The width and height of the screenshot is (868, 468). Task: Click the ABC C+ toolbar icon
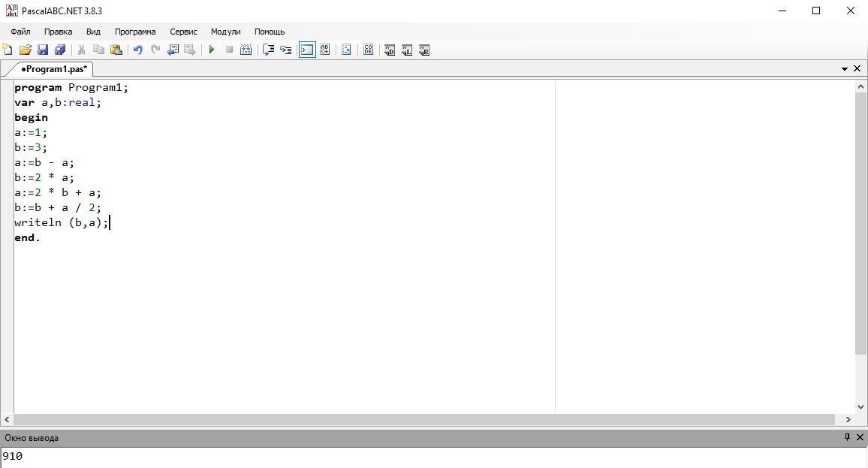pyautogui.click(x=325, y=50)
